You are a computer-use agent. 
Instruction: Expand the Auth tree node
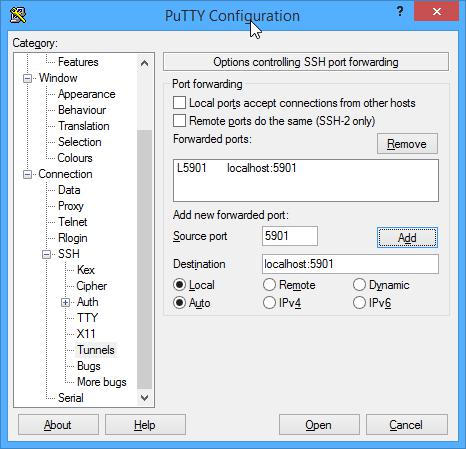[66, 302]
